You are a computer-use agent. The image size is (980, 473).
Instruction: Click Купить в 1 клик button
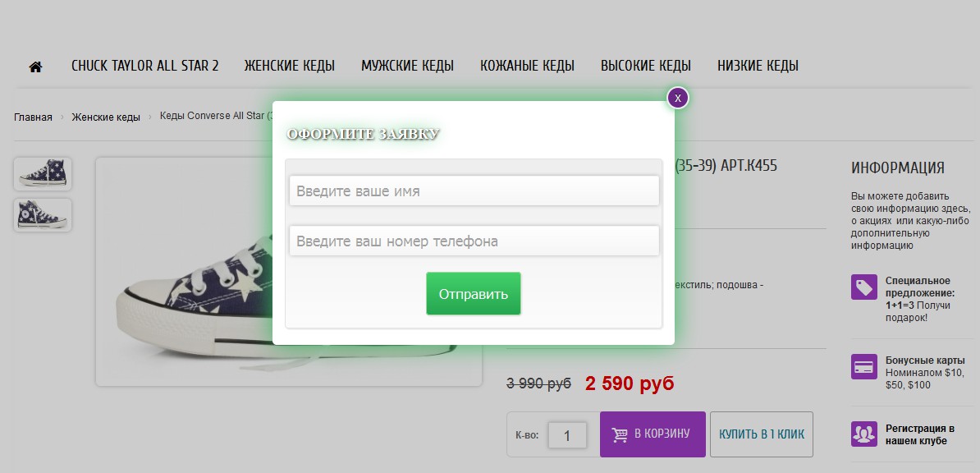(761, 434)
